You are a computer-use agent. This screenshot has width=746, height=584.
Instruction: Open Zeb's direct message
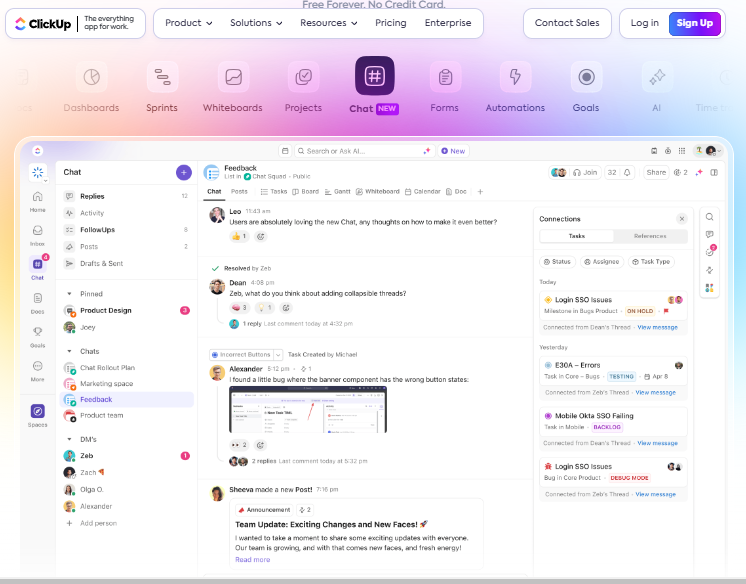tap(128, 456)
